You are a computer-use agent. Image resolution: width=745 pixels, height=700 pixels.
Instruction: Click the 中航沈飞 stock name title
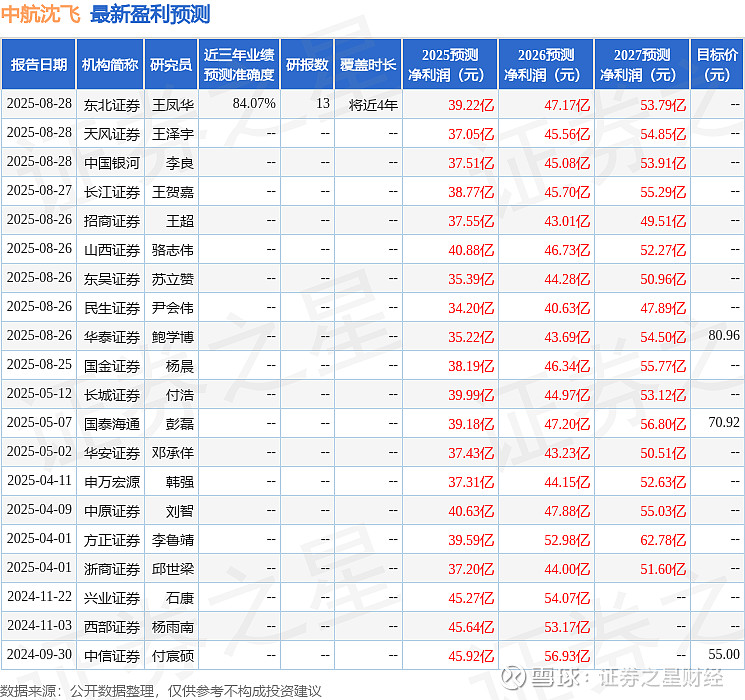click(42, 14)
